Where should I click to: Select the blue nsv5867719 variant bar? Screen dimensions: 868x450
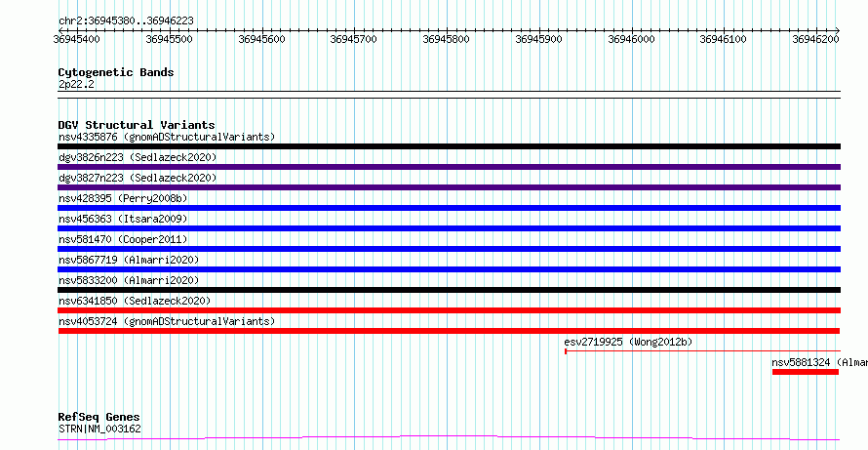(x=449, y=269)
